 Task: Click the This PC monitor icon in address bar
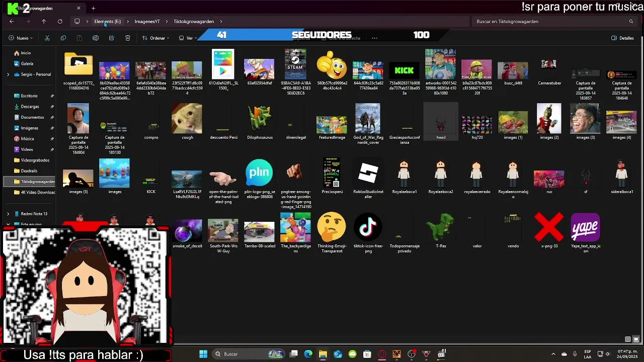point(77,22)
